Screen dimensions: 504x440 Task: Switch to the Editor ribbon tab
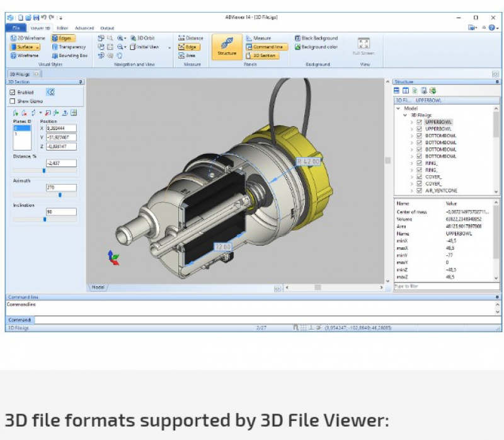click(62, 28)
